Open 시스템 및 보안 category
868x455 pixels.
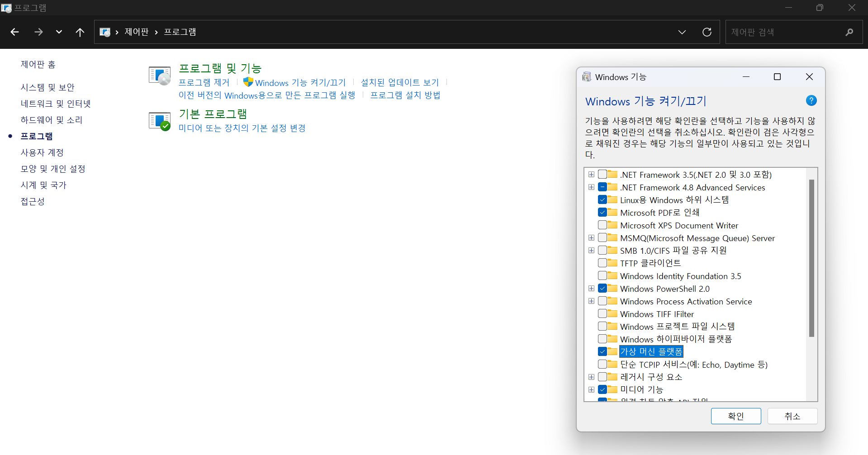pos(47,87)
